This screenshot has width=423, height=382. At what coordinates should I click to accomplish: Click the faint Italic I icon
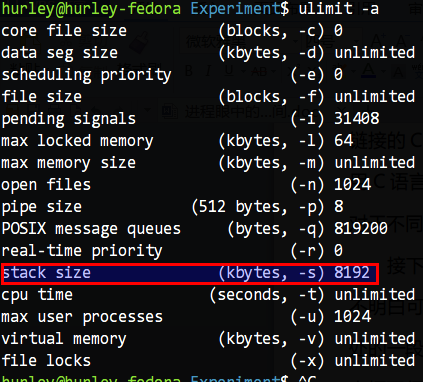coord(209,71)
